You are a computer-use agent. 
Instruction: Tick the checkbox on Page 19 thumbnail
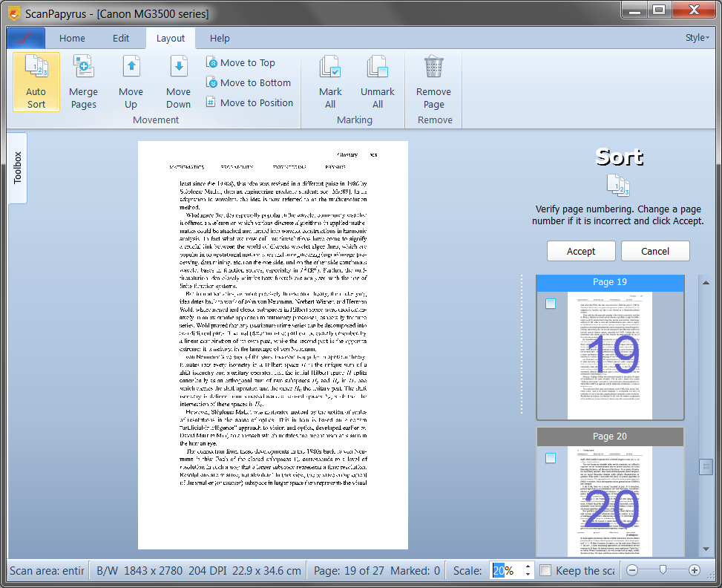tap(551, 304)
